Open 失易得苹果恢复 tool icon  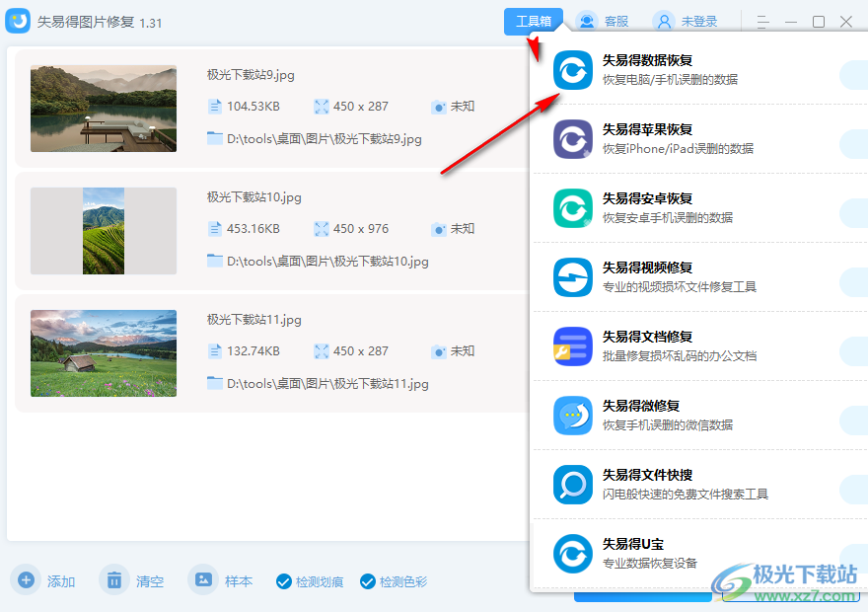click(573, 139)
